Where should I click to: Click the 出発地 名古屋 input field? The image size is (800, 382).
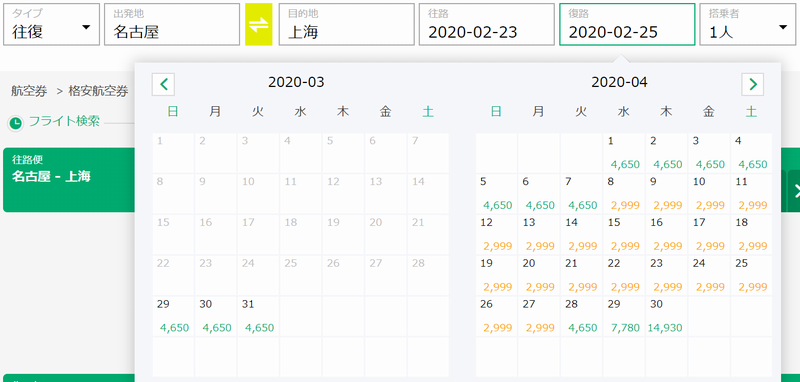click(172, 24)
